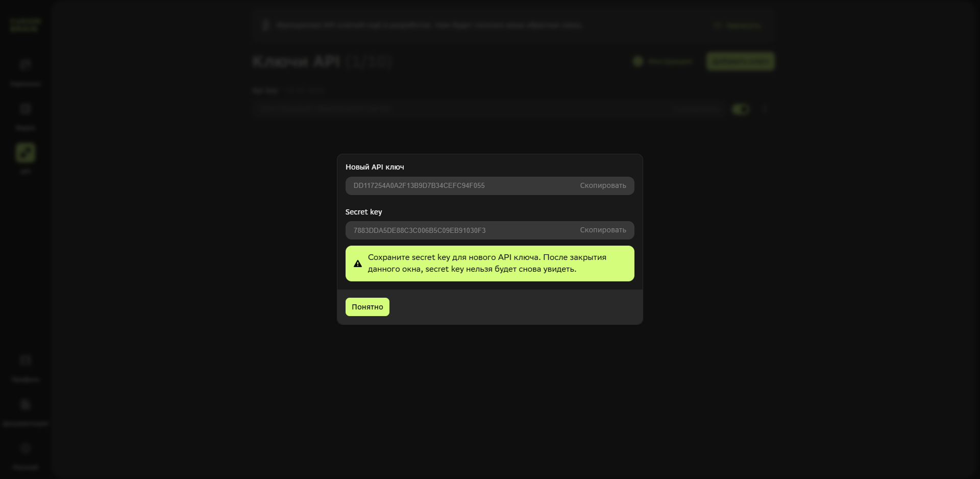Open the highlighted green API sidebar icon
This screenshot has width=980, height=479.
click(x=26, y=153)
